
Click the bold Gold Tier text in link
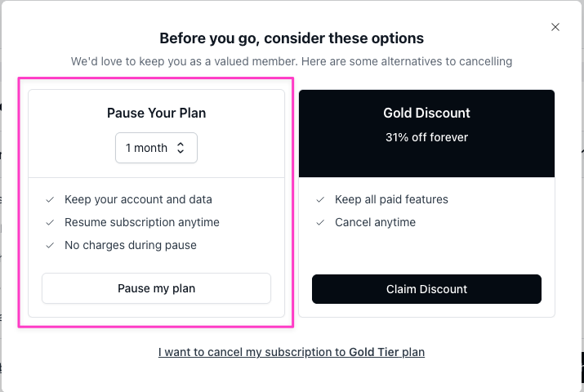click(x=374, y=352)
